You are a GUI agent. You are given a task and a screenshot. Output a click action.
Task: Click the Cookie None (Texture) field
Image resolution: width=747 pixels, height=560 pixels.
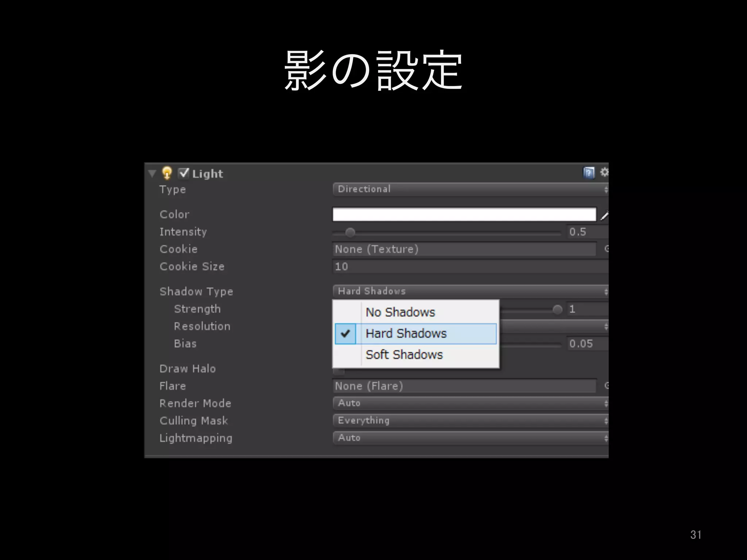(464, 249)
